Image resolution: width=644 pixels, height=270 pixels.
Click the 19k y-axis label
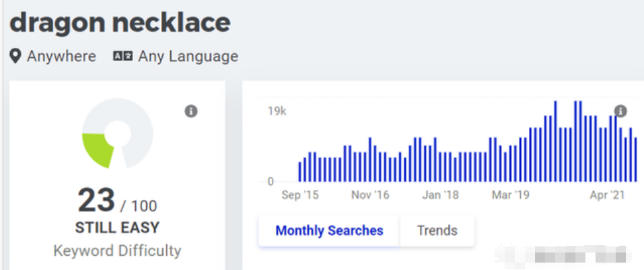click(277, 111)
